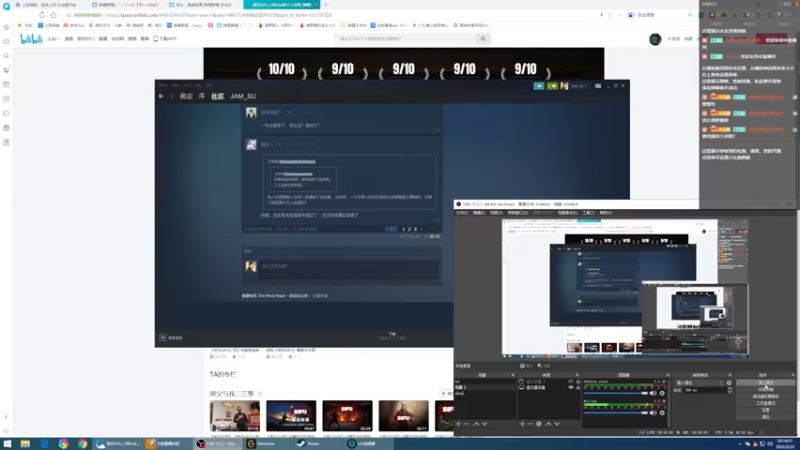Click the Steam comment input box
The width and height of the screenshot is (800, 450).
(348, 269)
